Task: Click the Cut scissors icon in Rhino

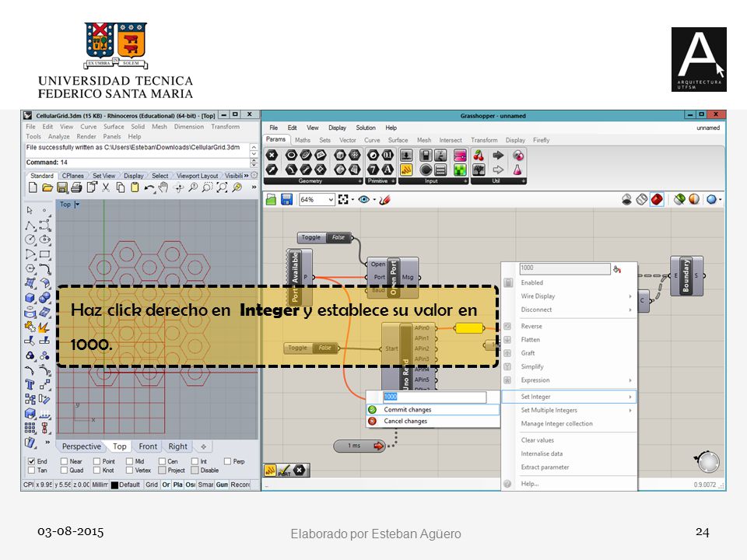Action: coord(106,187)
